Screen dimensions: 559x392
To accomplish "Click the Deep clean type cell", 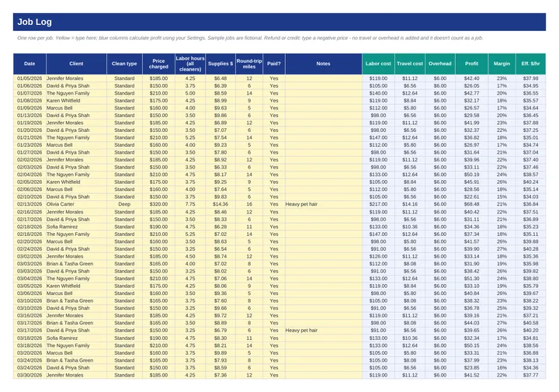I will (x=124, y=204).
